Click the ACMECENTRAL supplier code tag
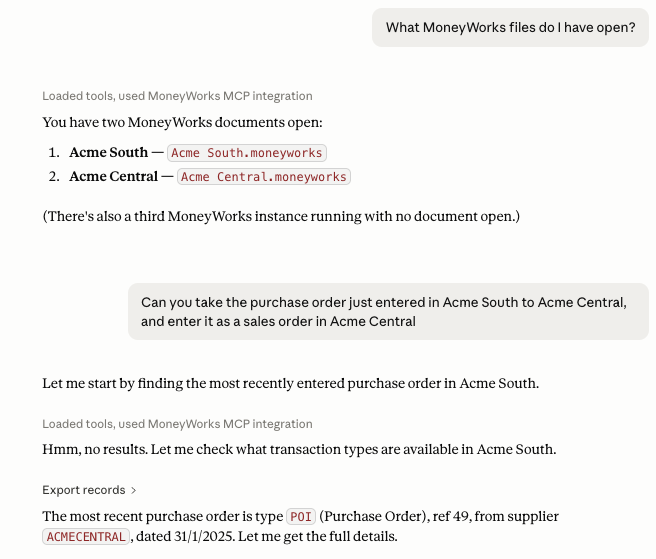656x559 pixels. (x=86, y=537)
